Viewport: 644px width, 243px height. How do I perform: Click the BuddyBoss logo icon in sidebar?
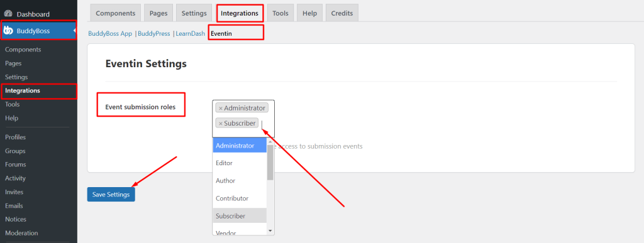point(8,31)
